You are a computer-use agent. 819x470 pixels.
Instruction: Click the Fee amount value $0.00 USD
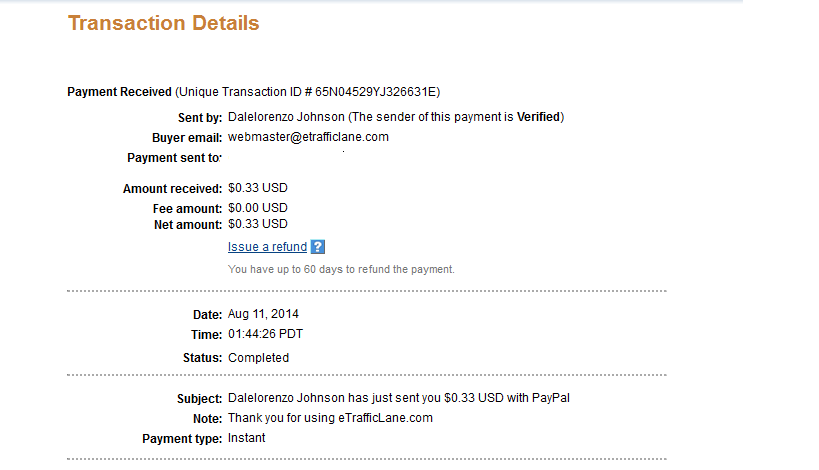pos(258,208)
